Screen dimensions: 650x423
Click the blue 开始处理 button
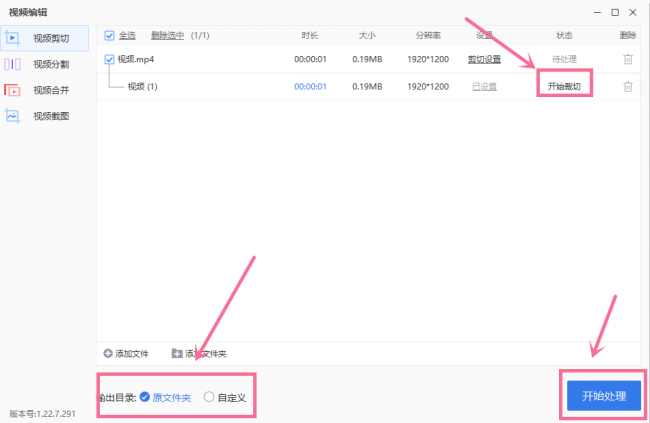coord(604,396)
